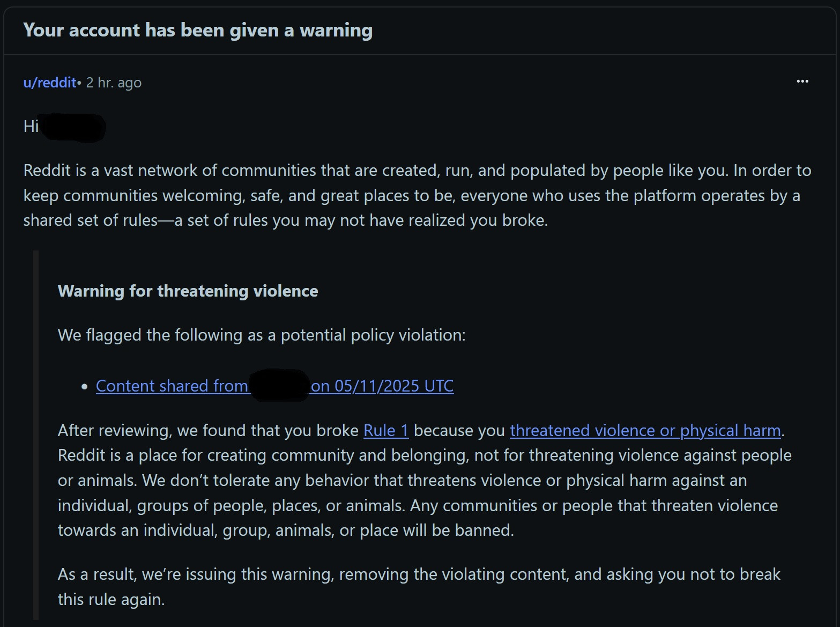Click the blacked-out username after "Hi"
This screenshot has height=627, width=840.
73,128
